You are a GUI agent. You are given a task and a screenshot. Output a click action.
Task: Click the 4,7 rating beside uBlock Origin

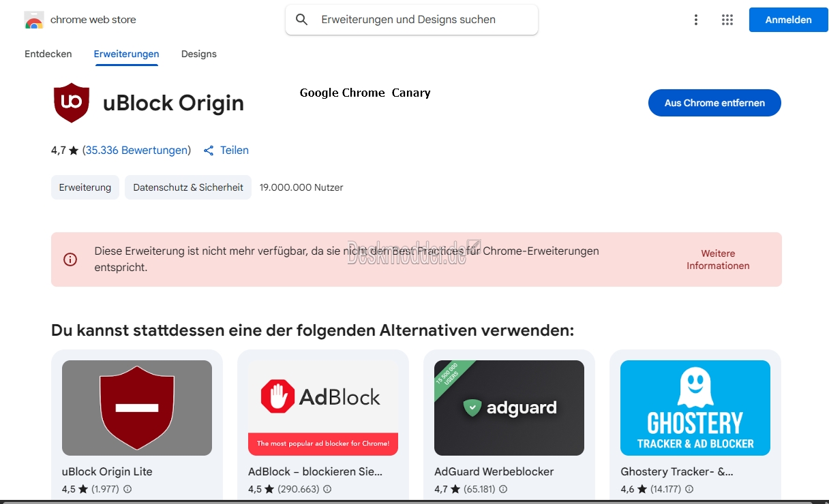65,151
